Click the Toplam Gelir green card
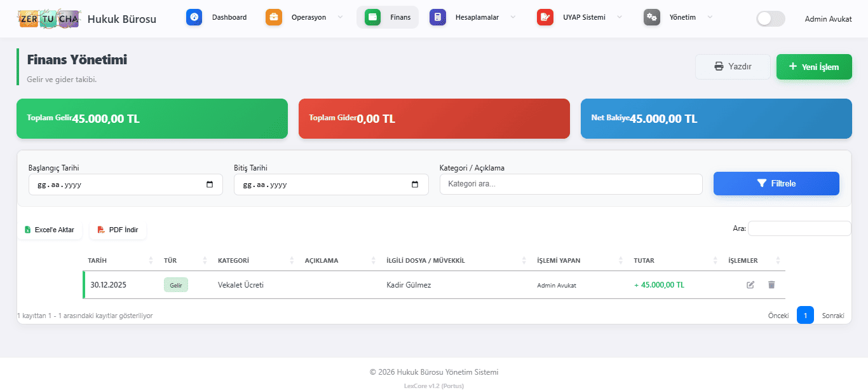Viewport: 868px width, 390px height. point(152,118)
